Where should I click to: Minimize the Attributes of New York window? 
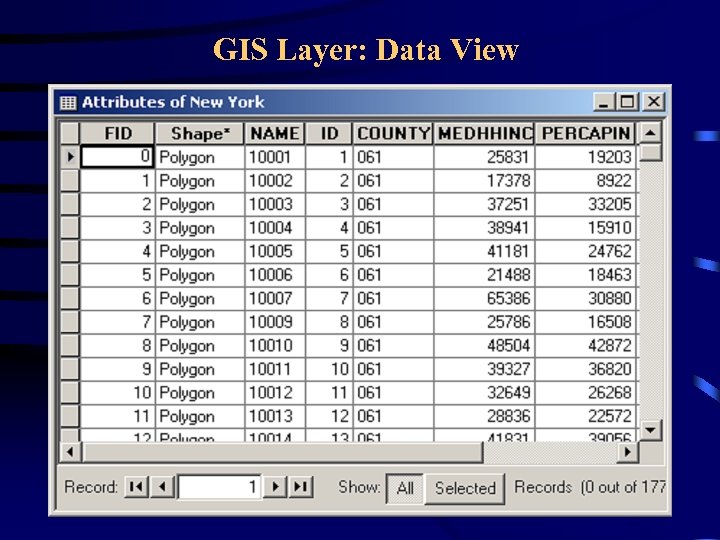click(x=605, y=101)
